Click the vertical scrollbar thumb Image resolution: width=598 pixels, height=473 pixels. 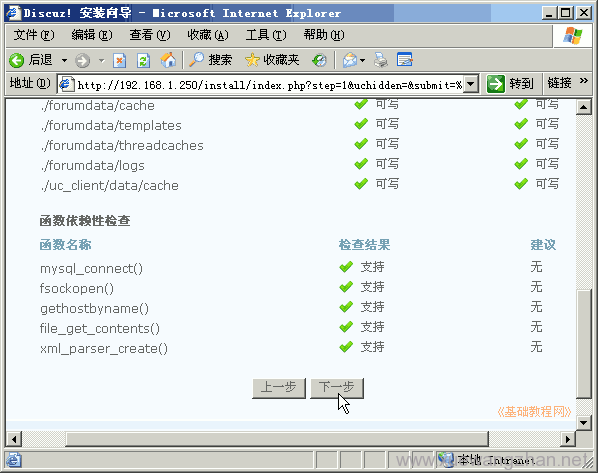tap(584, 344)
